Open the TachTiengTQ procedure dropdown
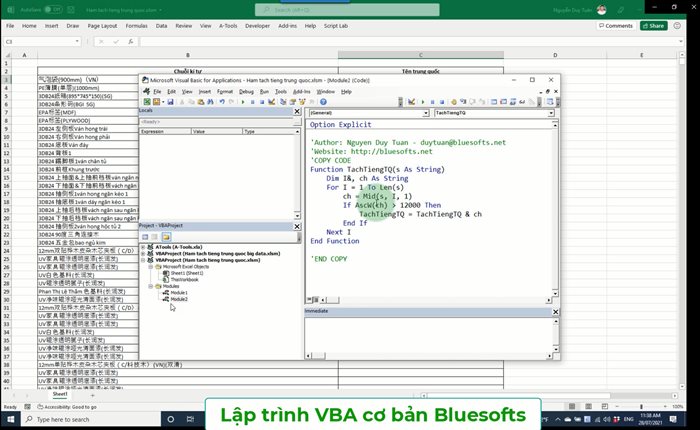This screenshot has width=700, height=430. (x=549, y=113)
